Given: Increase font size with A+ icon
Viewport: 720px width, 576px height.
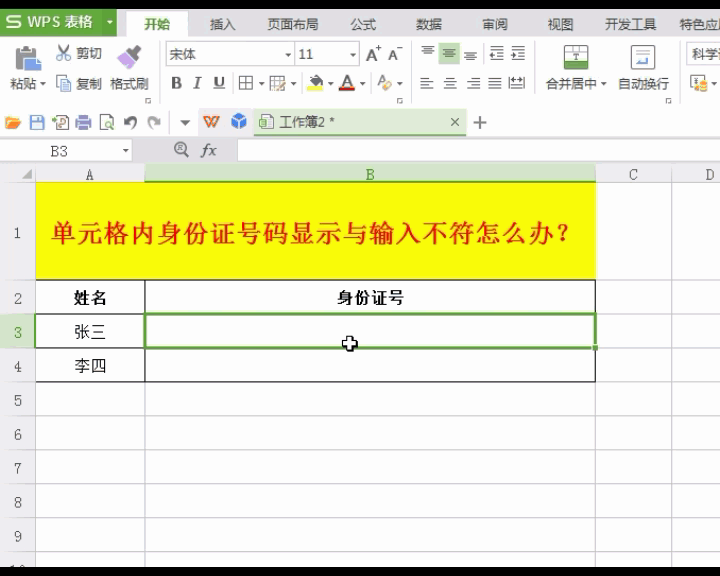Looking at the screenshot, I should (373, 54).
